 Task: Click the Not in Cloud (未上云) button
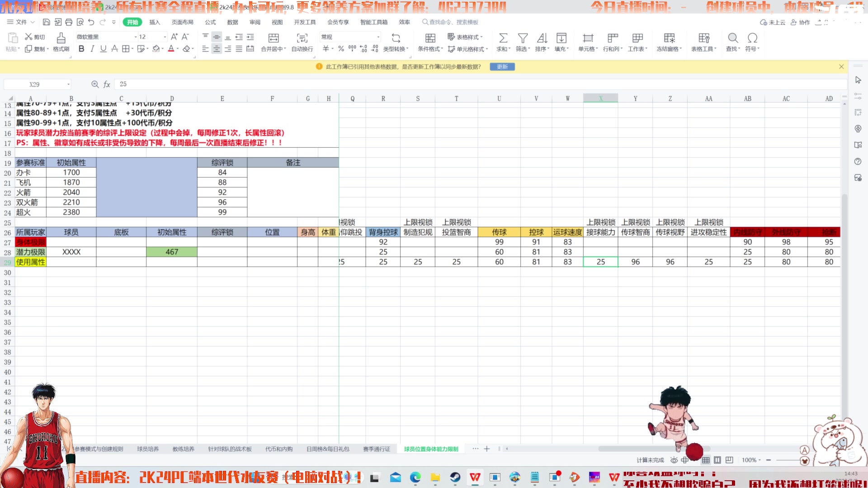[x=773, y=22]
